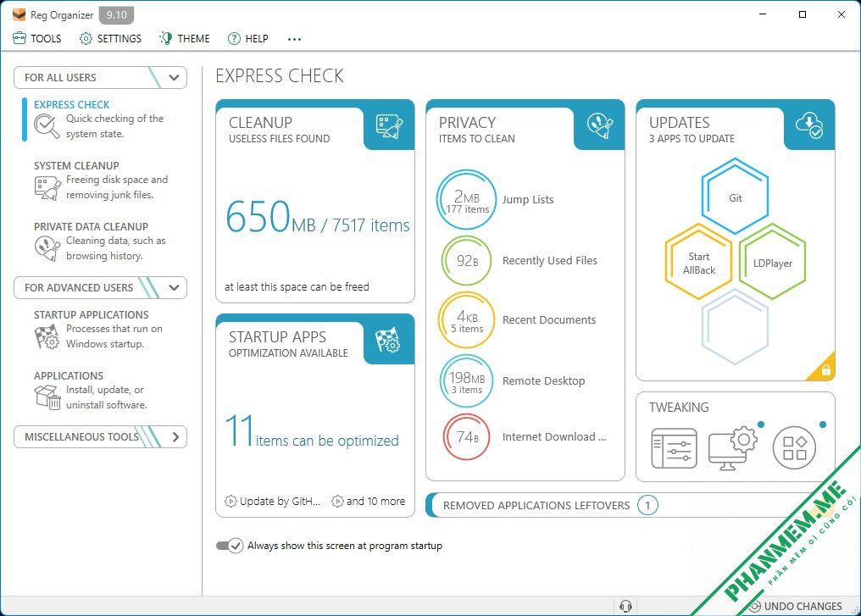
Task: Click the Recently Used Files 92B circle
Action: (x=467, y=261)
